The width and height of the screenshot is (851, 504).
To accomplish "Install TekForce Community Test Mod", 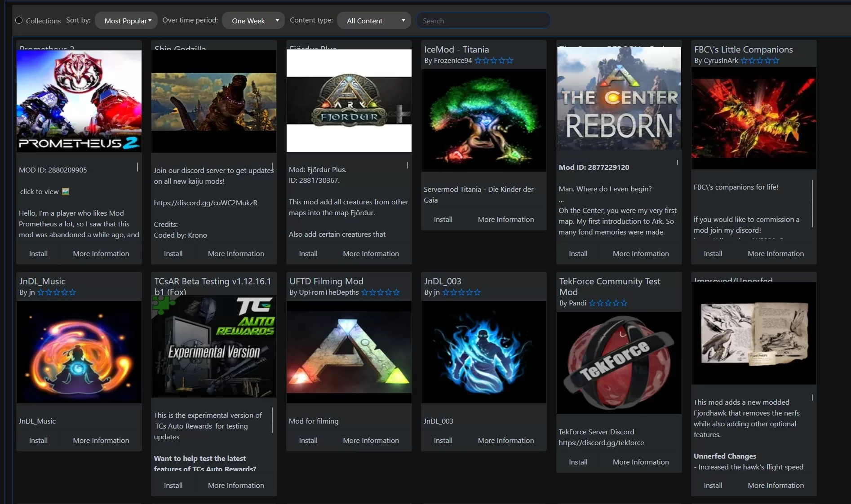I will pos(578,462).
